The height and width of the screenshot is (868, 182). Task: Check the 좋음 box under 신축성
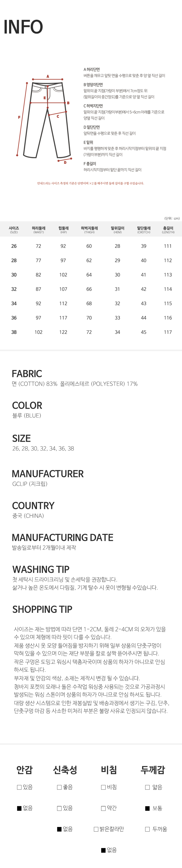(60, 787)
